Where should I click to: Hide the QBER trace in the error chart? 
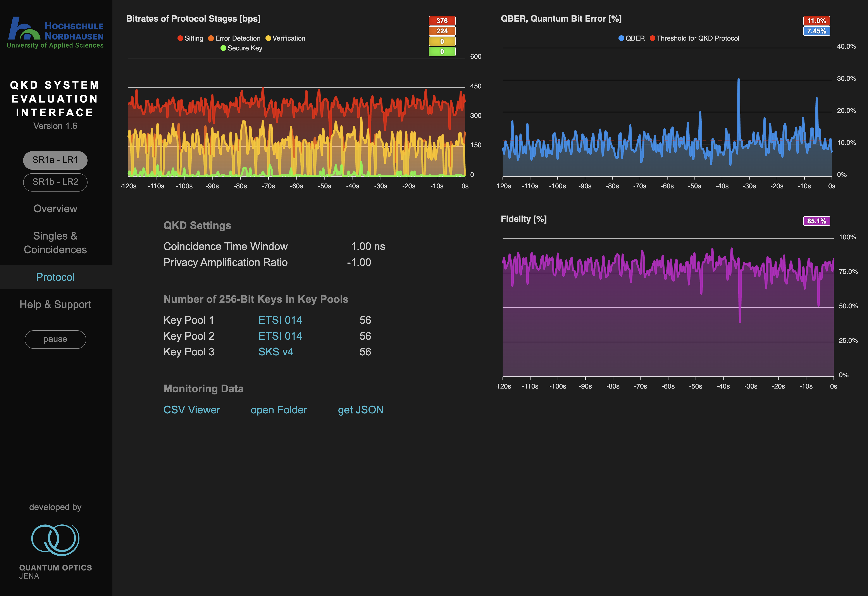[x=633, y=38]
